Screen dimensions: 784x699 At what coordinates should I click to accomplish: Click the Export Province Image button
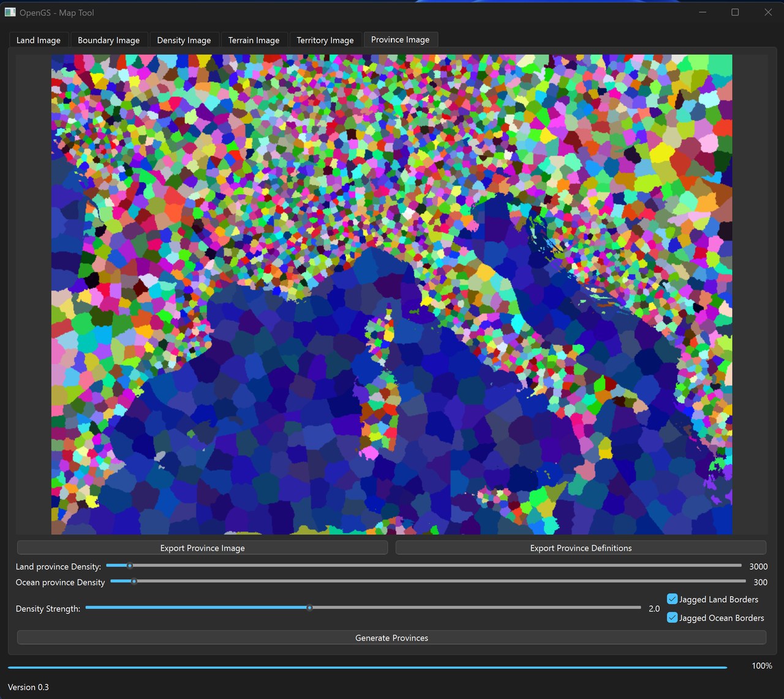pos(202,548)
